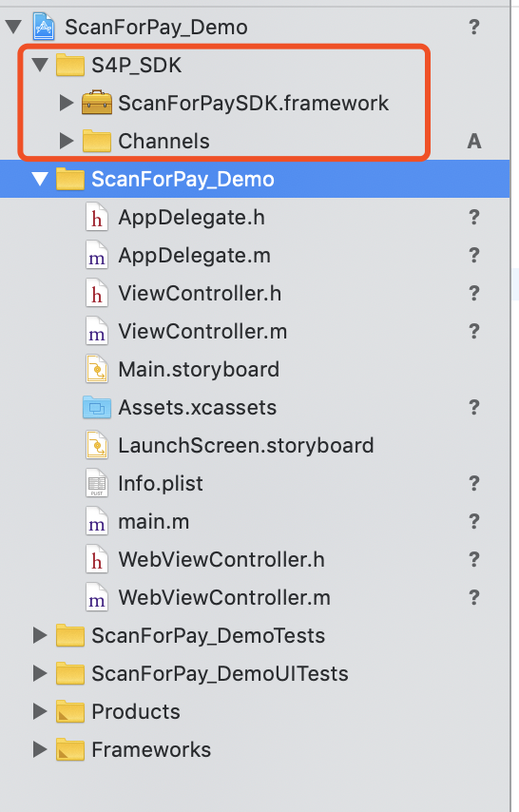The height and width of the screenshot is (812, 519).
Task: Select main.m file
Action: 154,521
